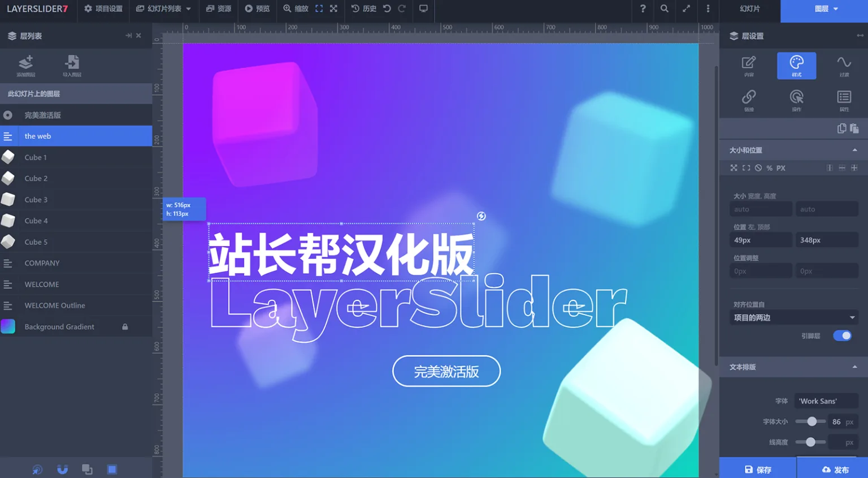Image resolution: width=868 pixels, height=478 pixels.
Task: Click the dashed-bracket fit size icon
Action: (x=746, y=168)
